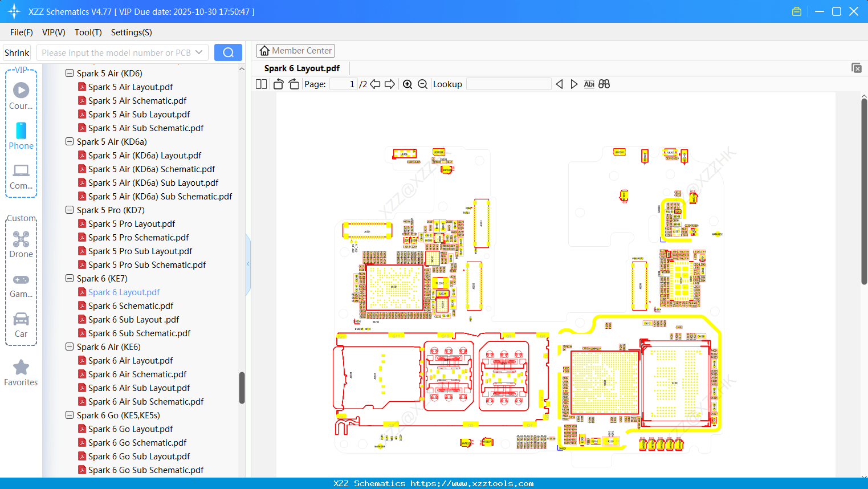
Task: Select the two-page view icon
Action: click(x=260, y=84)
